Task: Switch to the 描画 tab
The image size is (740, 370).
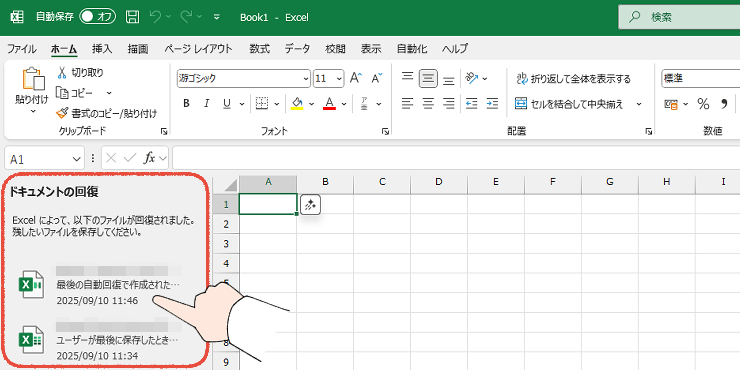Action: click(x=138, y=49)
